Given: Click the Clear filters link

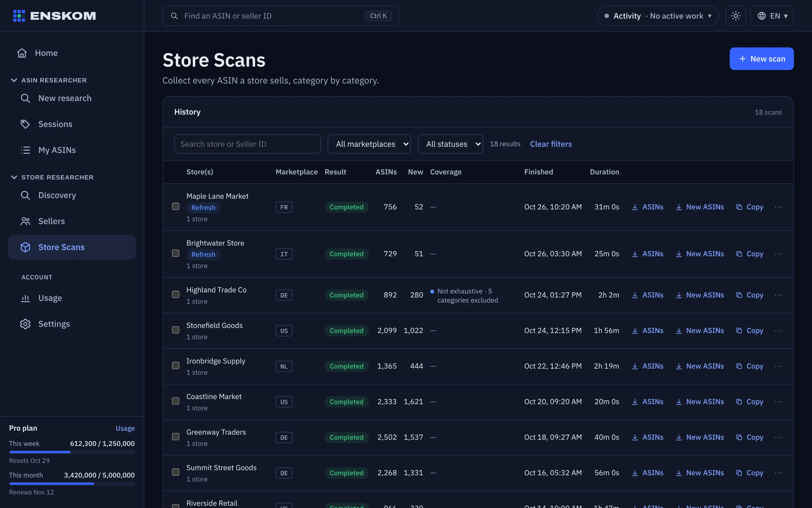Looking at the screenshot, I should click(551, 144).
